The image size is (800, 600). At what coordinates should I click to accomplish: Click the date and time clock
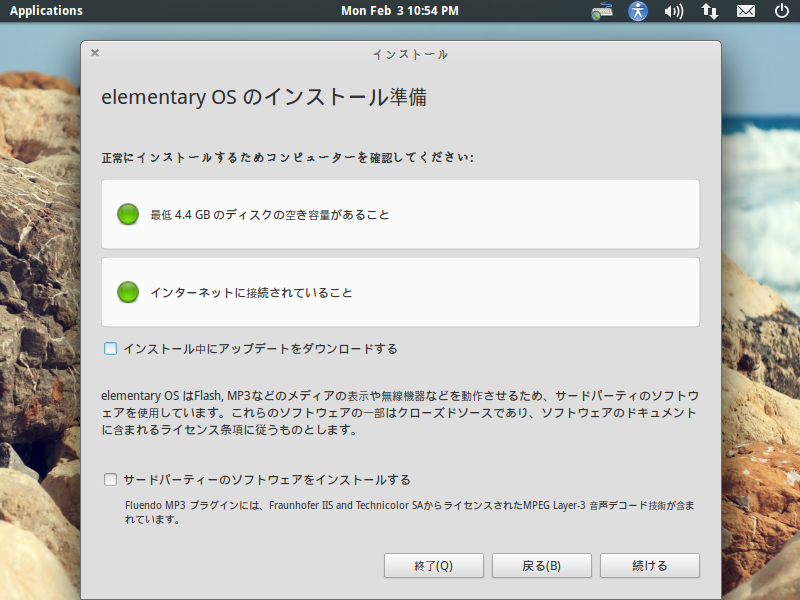tap(400, 11)
